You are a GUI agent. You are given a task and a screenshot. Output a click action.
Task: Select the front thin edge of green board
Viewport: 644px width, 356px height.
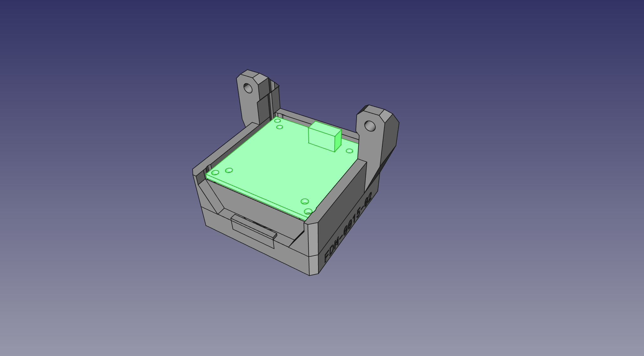pos(254,196)
